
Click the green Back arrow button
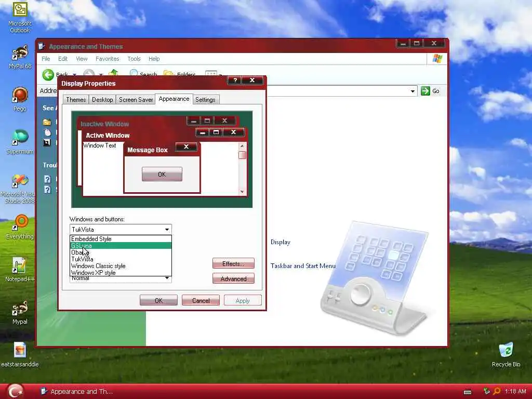pyautogui.click(x=48, y=74)
